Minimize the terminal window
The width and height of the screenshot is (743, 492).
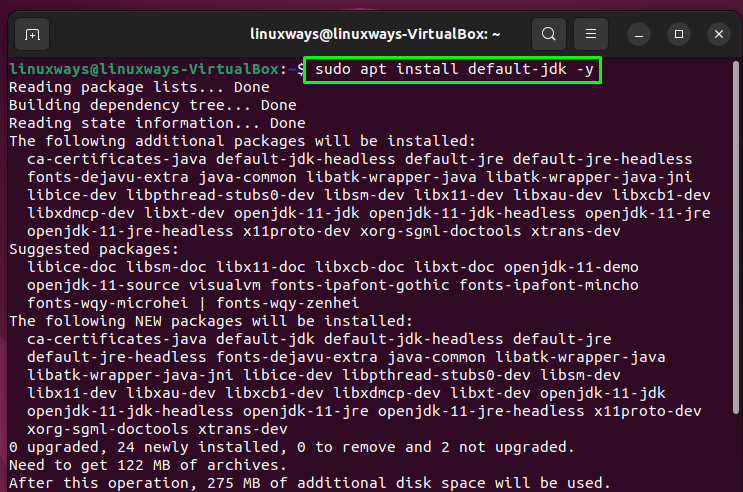pos(639,35)
